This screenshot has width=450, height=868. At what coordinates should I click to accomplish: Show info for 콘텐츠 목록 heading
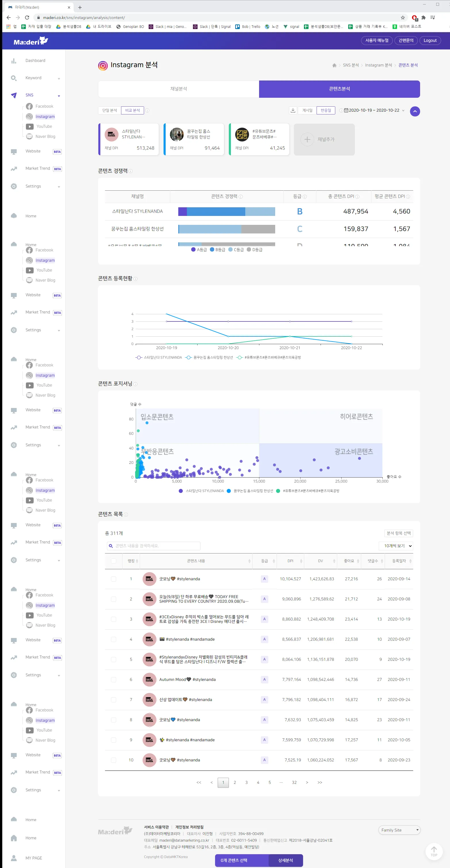point(126,515)
